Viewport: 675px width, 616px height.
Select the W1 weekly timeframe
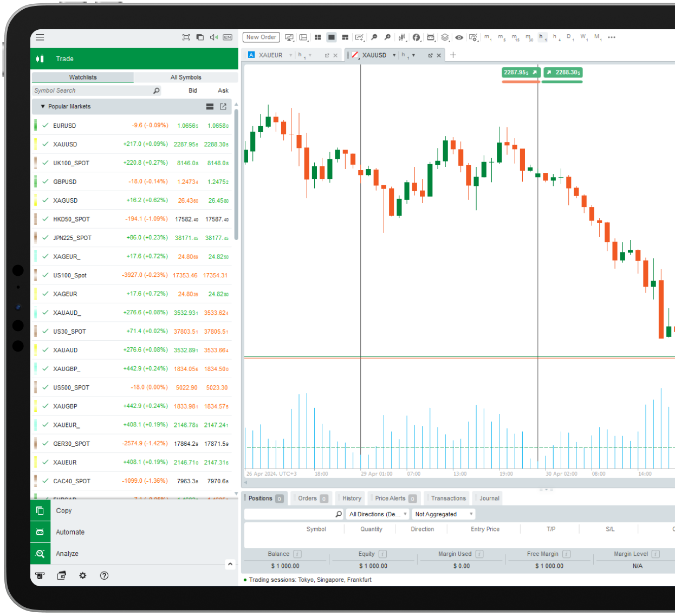coord(583,37)
